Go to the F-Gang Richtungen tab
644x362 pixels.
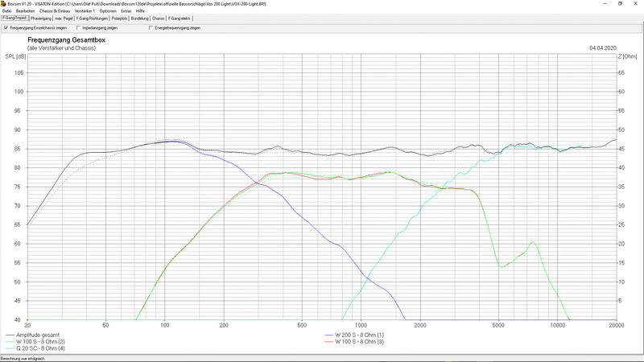(91, 18)
